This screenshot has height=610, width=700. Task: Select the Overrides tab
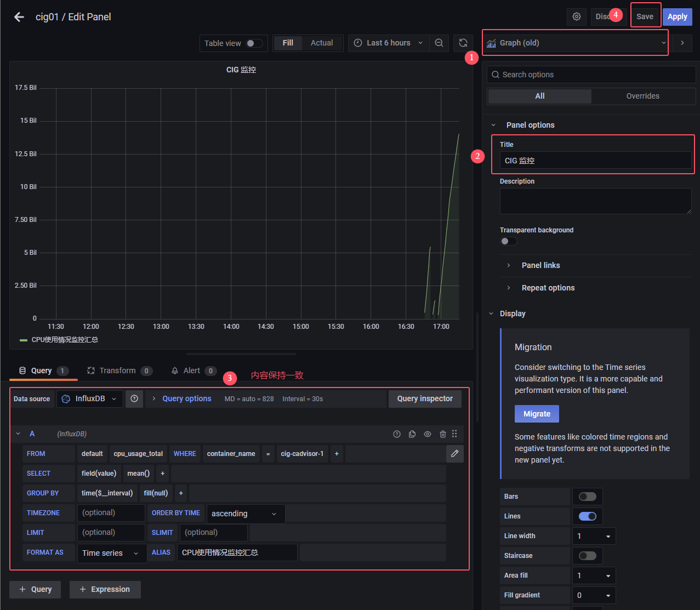click(643, 96)
